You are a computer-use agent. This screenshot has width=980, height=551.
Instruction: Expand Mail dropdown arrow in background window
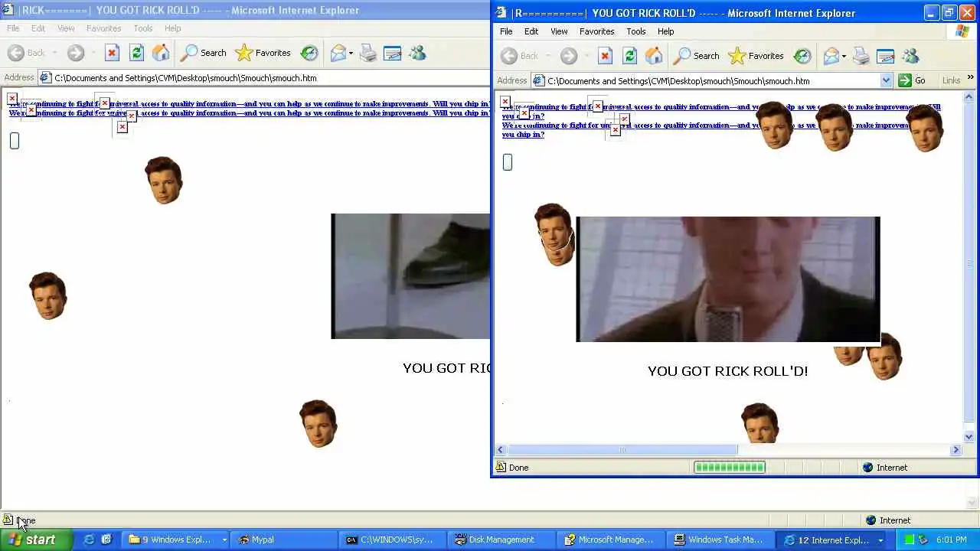coord(351,53)
